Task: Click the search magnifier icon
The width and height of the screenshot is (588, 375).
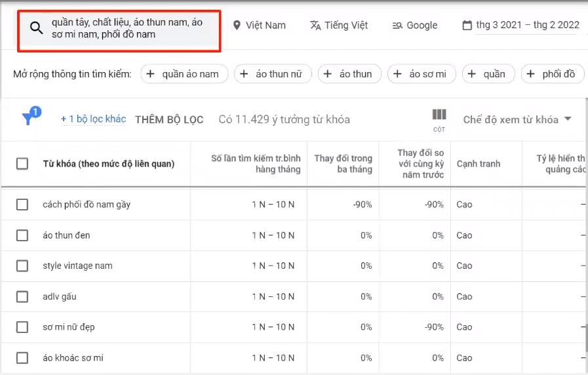Action: [x=36, y=28]
